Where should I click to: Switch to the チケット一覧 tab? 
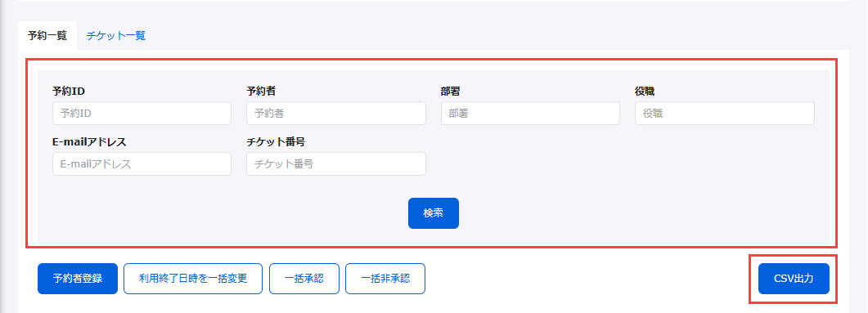click(116, 36)
